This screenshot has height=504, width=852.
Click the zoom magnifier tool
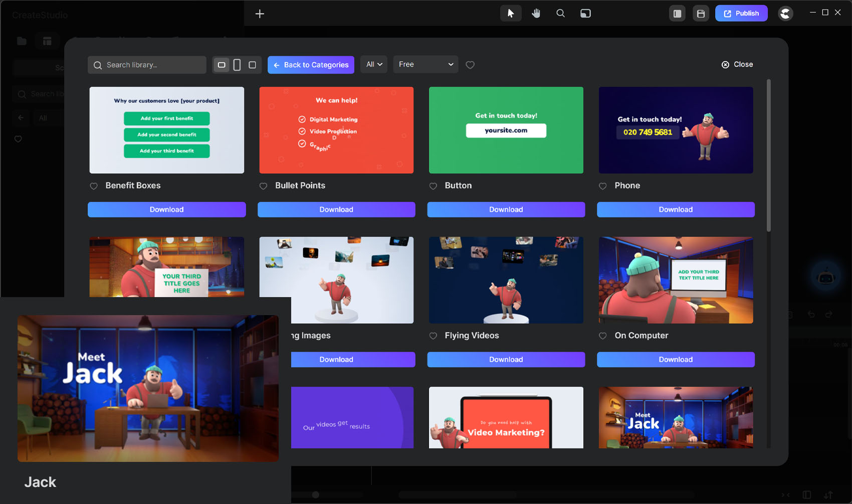coord(560,14)
